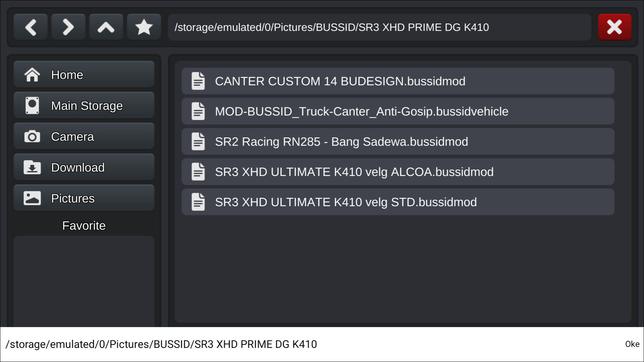Image resolution: width=644 pixels, height=362 pixels.
Task: Click the path address field at top
Action: click(379, 27)
